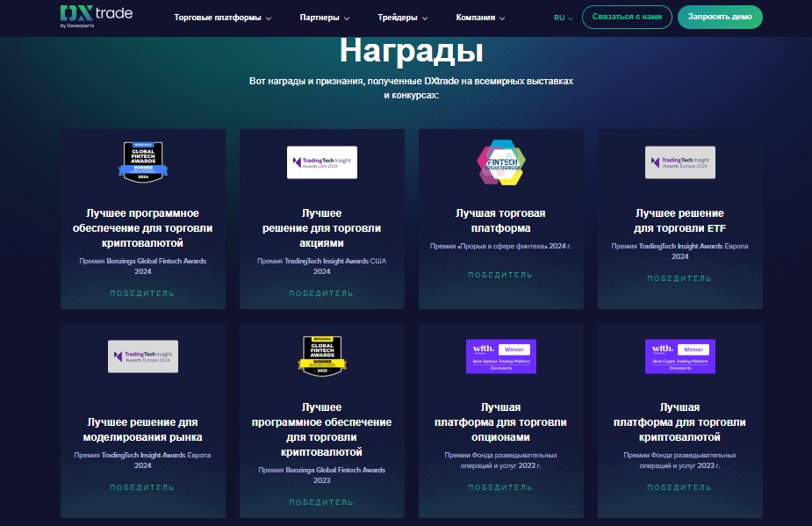Open the Торговые платформы menu
Viewport: 812px width, 526px height.
point(223,18)
